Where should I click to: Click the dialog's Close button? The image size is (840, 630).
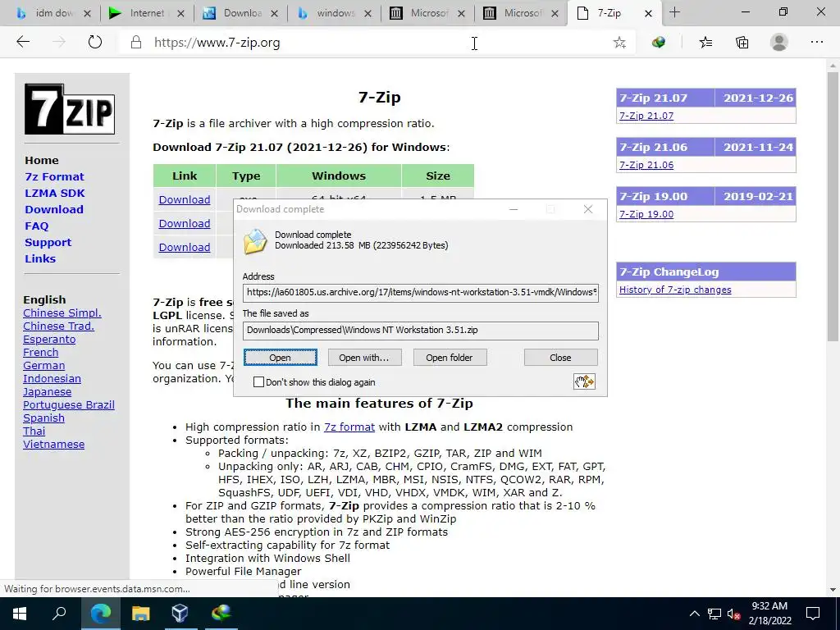(x=560, y=358)
